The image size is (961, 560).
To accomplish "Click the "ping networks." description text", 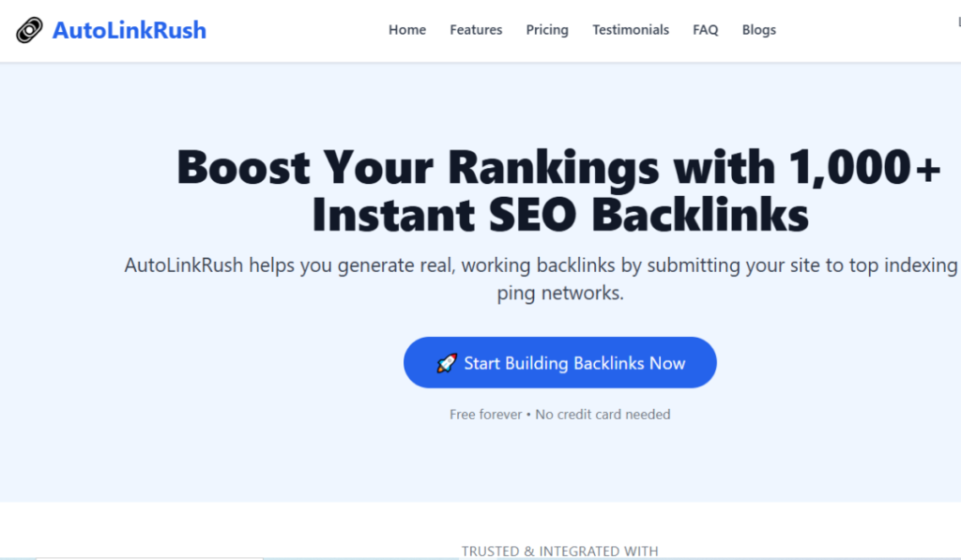I will point(560,293).
